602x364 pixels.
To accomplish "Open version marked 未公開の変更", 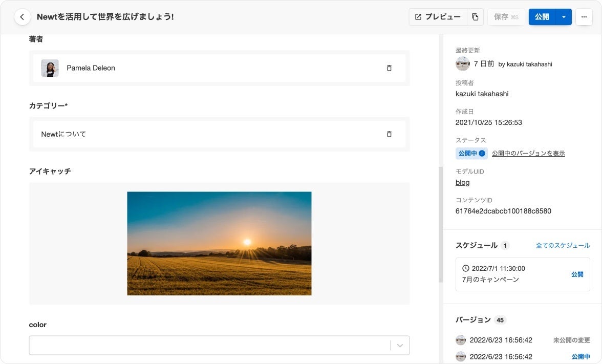I will tap(523, 340).
